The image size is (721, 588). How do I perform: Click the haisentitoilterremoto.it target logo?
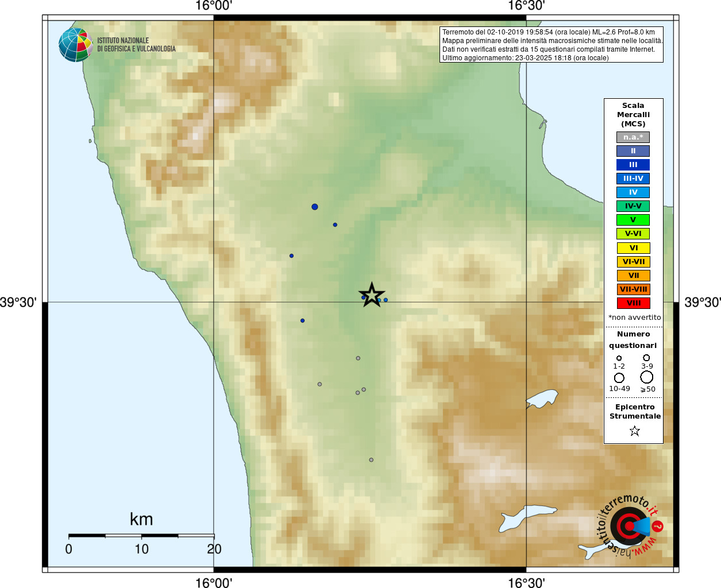pyautogui.click(x=630, y=526)
